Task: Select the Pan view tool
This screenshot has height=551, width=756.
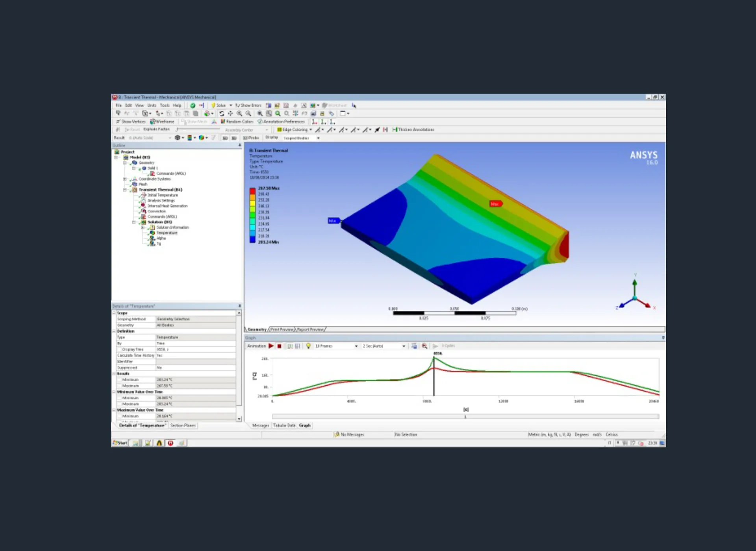Action: click(230, 113)
